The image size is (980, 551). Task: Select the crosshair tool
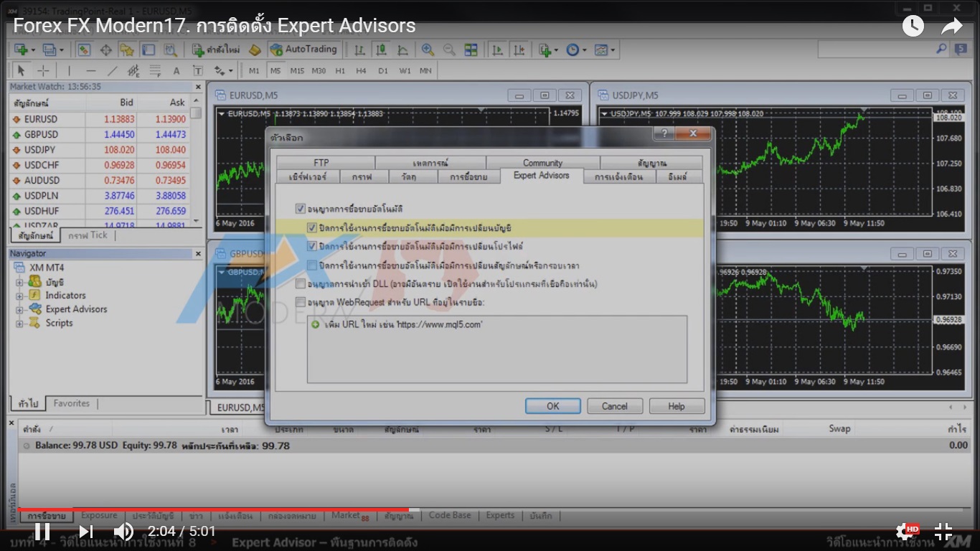click(x=43, y=70)
